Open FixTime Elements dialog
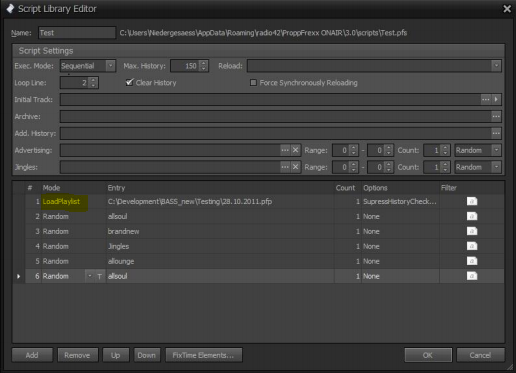The image size is (516, 373). (x=203, y=355)
